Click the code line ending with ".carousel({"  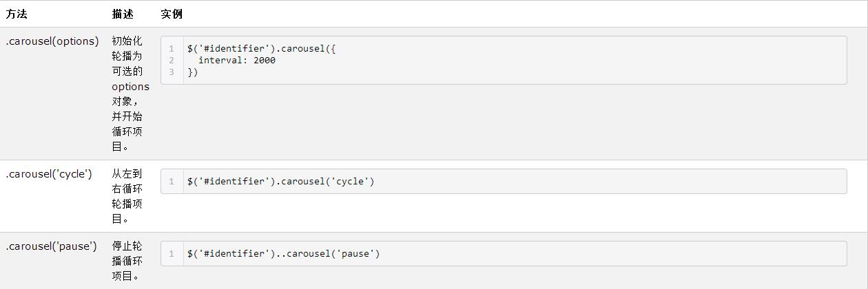click(261, 49)
